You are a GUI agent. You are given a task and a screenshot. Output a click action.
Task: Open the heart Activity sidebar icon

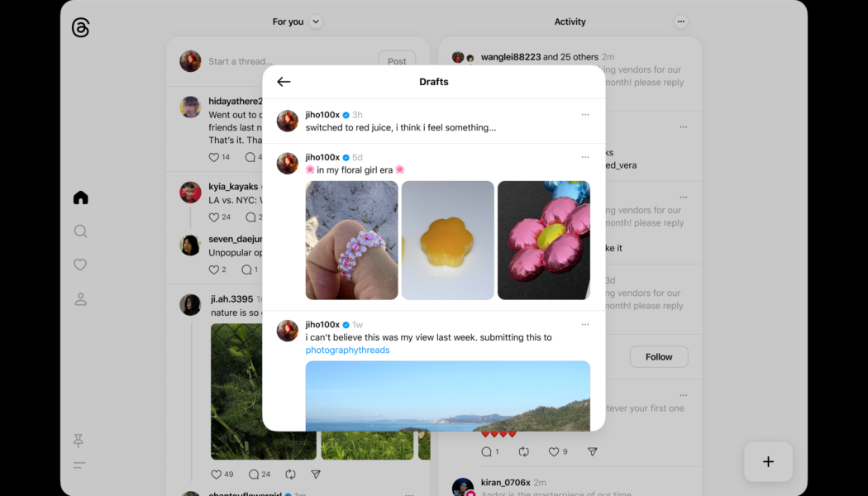80,265
